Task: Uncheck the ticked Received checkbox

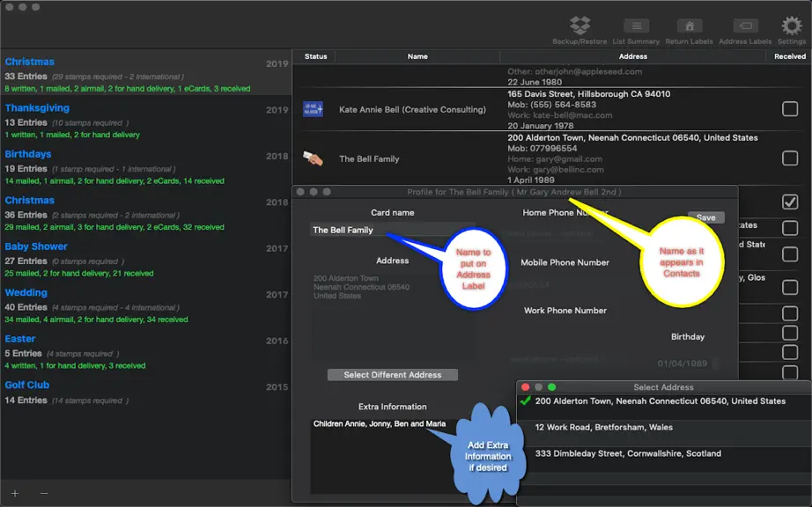Action: 790,202
